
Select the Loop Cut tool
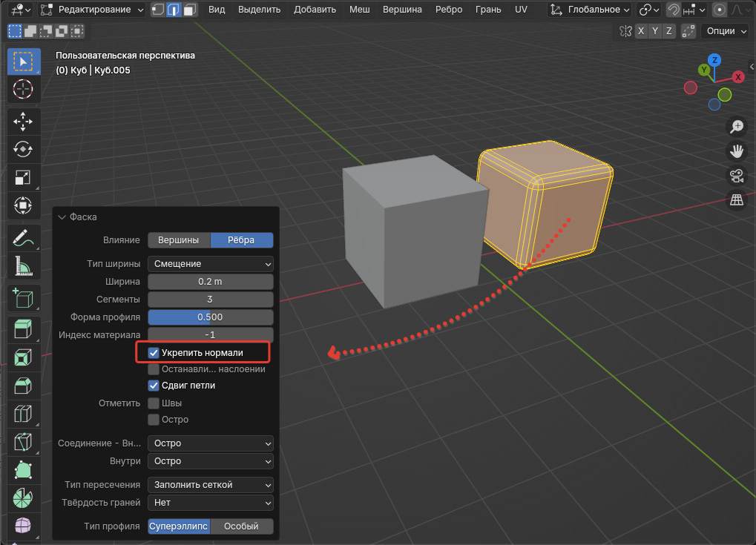pos(23,414)
